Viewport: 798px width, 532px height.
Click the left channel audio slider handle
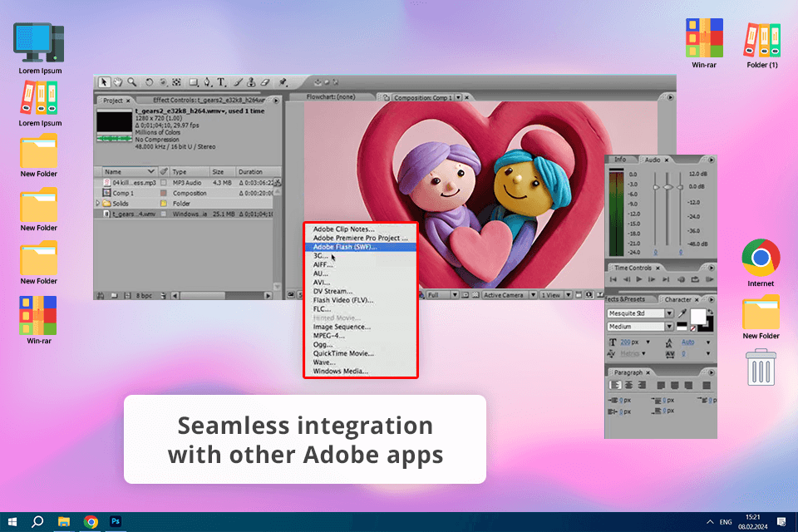click(656, 187)
